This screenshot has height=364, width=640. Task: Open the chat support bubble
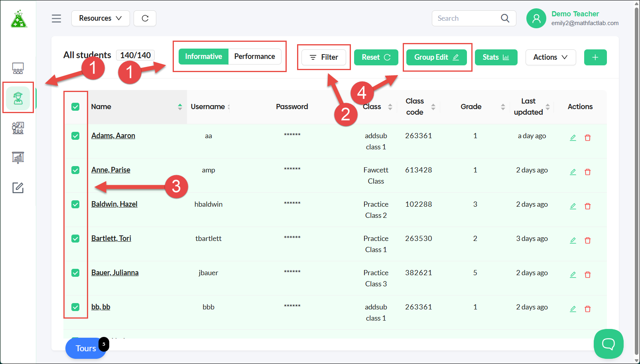[x=608, y=344]
